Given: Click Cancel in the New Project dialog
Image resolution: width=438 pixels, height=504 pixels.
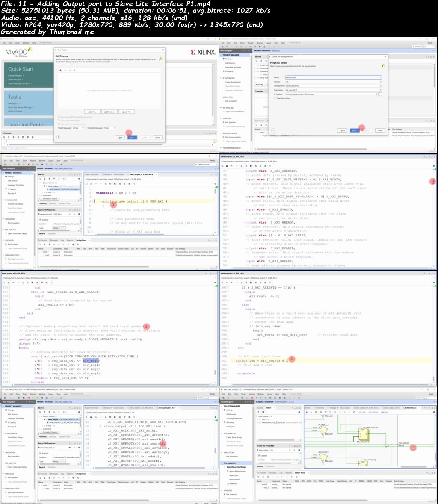Looking at the screenshot, I should click(x=157, y=137).
